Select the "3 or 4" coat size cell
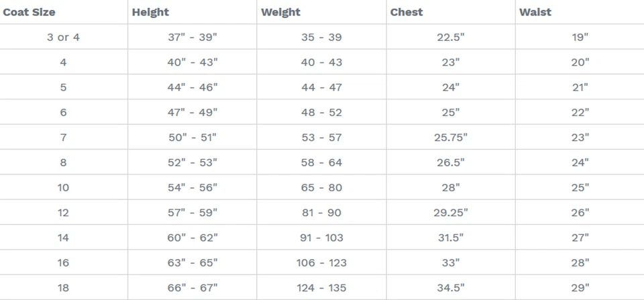 pos(63,37)
